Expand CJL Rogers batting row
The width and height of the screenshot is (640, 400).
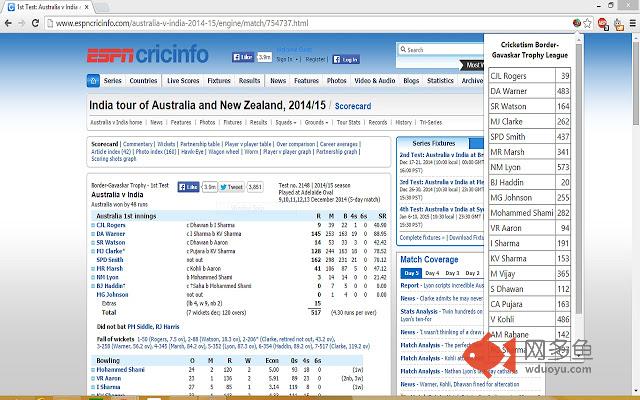click(x=93, y=225)
